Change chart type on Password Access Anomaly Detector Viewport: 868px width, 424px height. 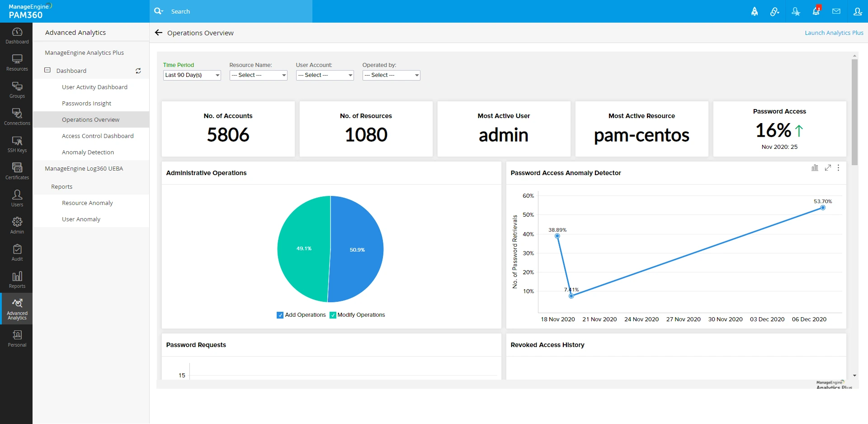[x=815, y=168]
